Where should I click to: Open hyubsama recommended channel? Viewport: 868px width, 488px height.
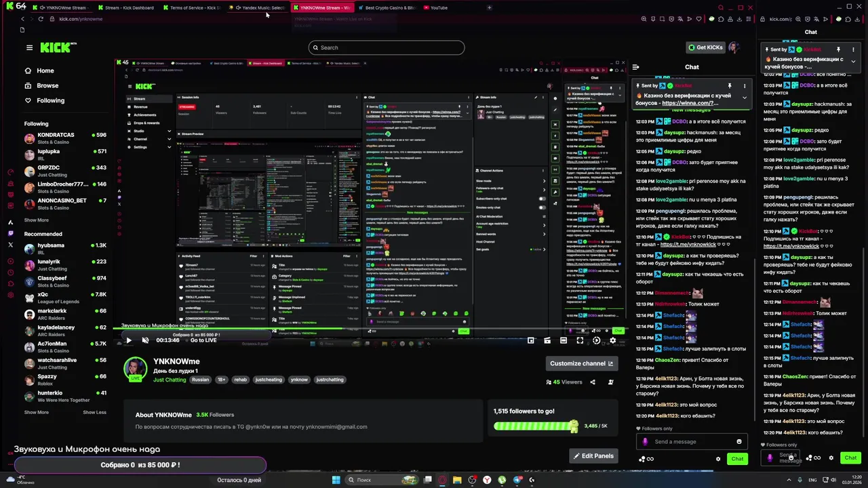click(x=65, y=249)
